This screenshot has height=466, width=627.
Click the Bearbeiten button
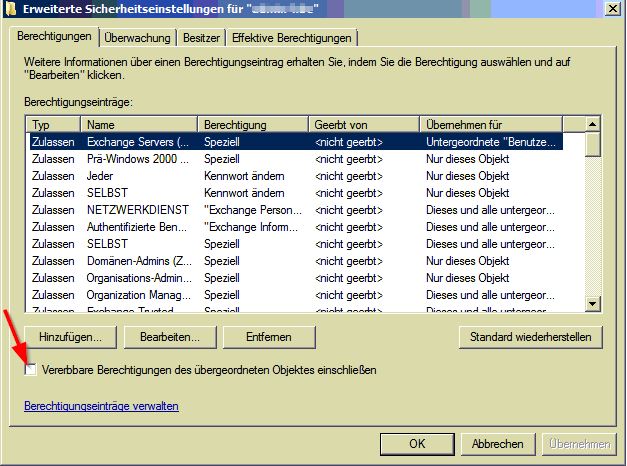177,337
